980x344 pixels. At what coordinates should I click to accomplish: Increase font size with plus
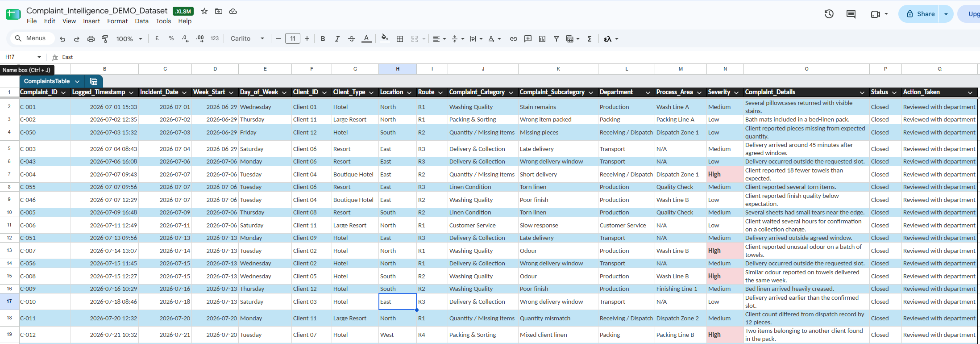(x=307, y=39)
